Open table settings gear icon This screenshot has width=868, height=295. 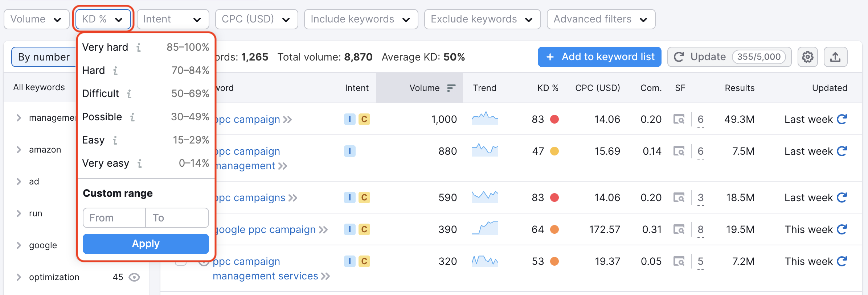[808, 57]
